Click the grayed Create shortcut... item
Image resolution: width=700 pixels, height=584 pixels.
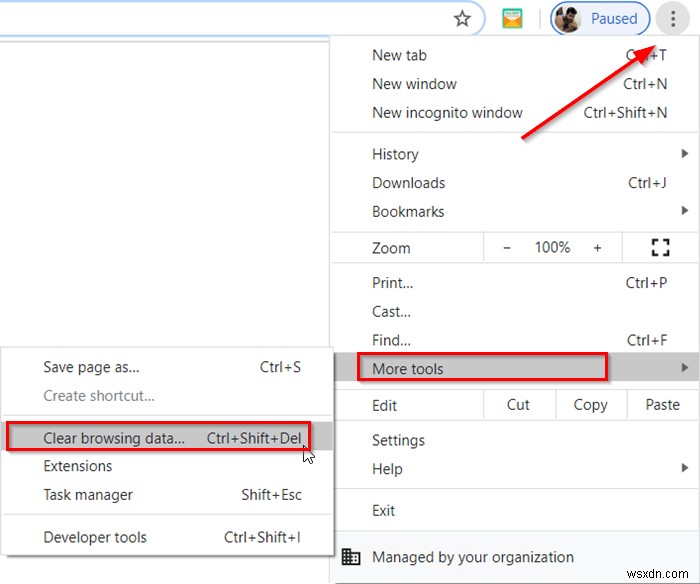tap(168, 396)
